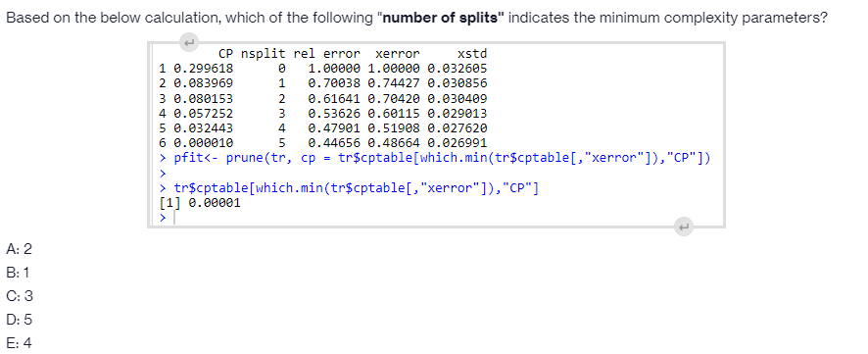Click the nsplit column header
Image resolution: width=868 pixels, height=354 pixels.
point(264,54)
